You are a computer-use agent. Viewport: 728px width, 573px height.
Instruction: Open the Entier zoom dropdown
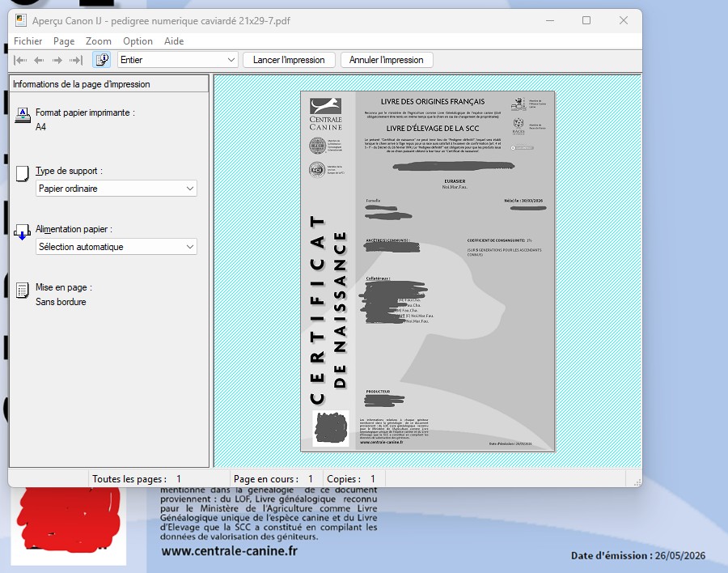(x=177, y=60)
